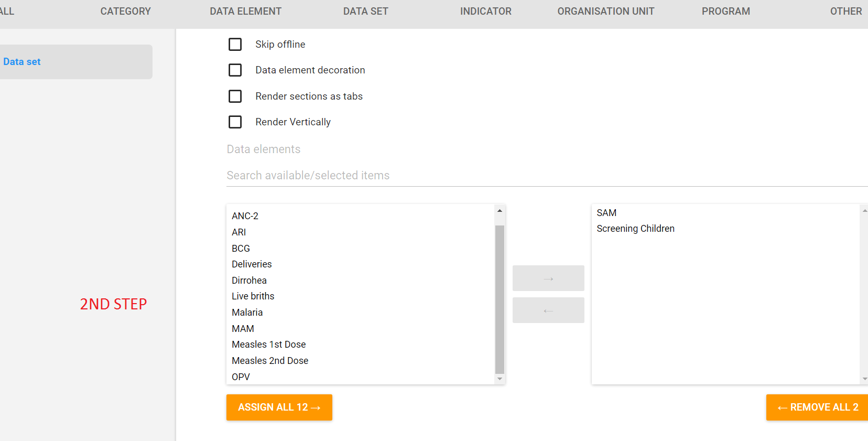Click the right arrow assign button

click(548, 278)
